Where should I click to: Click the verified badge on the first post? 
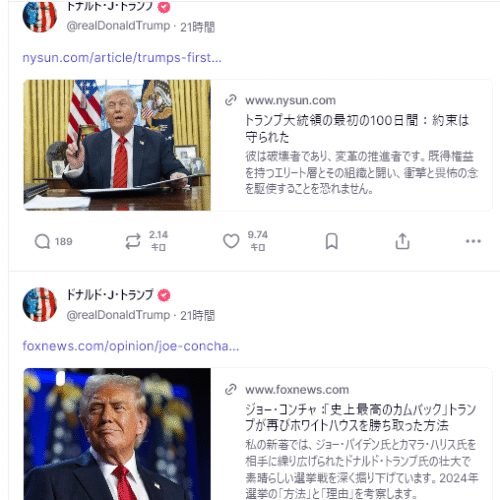[164, 7]
